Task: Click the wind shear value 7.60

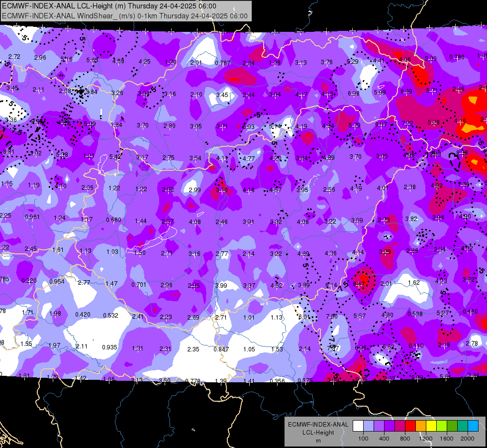Action: [332, 316]
